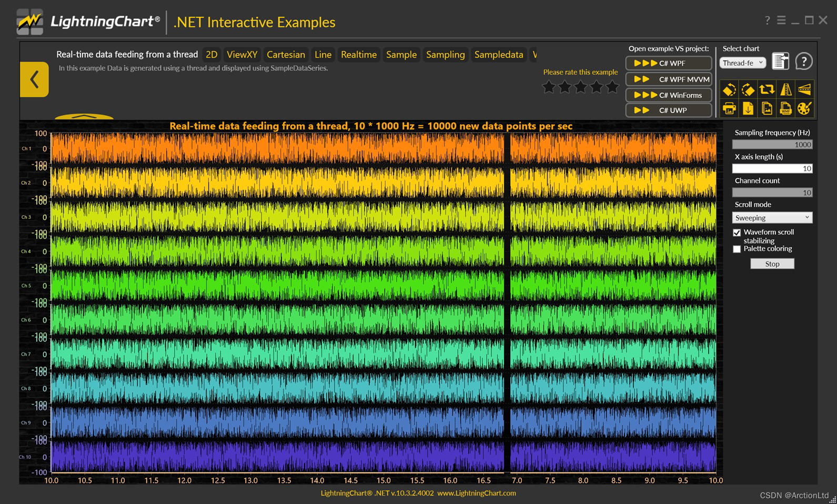Rate example with the fourth star
The image size is (837, 504).
pyautogui.click(x=596, y=87)
